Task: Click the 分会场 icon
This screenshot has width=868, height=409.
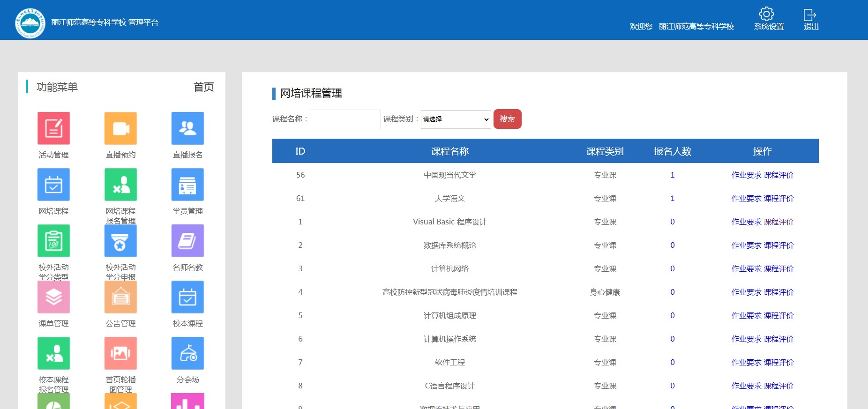Action: [187, 353]
